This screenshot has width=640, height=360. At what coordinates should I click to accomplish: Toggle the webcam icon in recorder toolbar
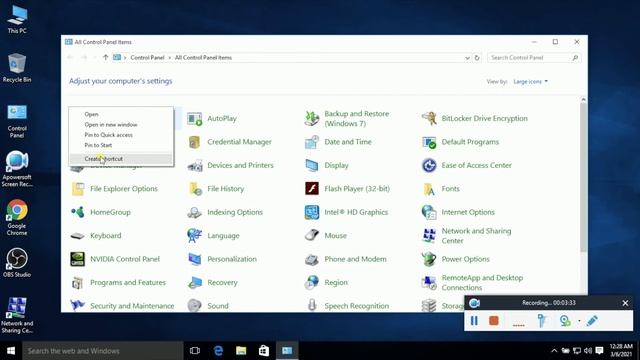coord(565,321)
